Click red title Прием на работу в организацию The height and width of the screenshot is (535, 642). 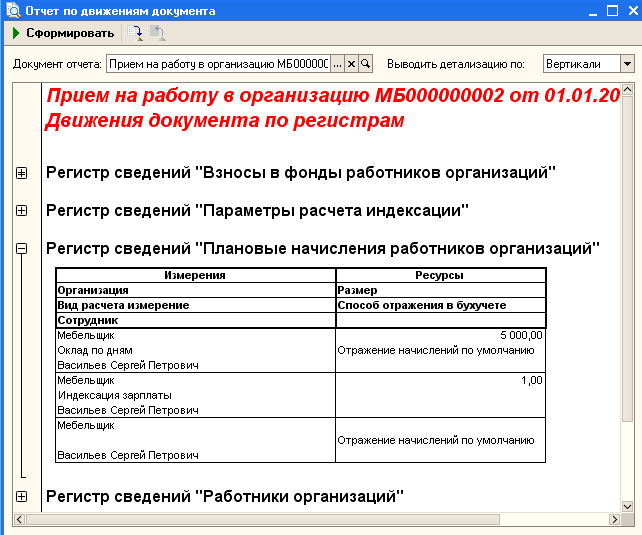(x=333, y=95)
